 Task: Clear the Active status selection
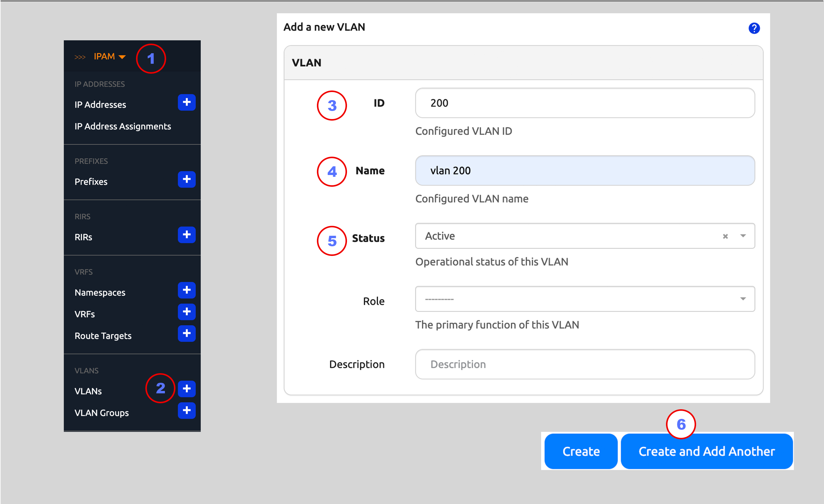[x=725, y=236]
